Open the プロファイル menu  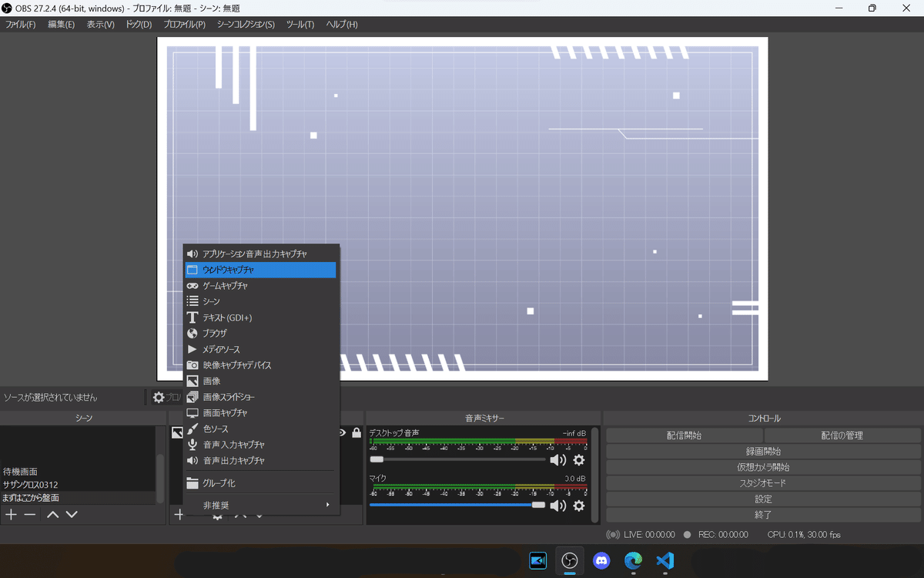[185, 25]
